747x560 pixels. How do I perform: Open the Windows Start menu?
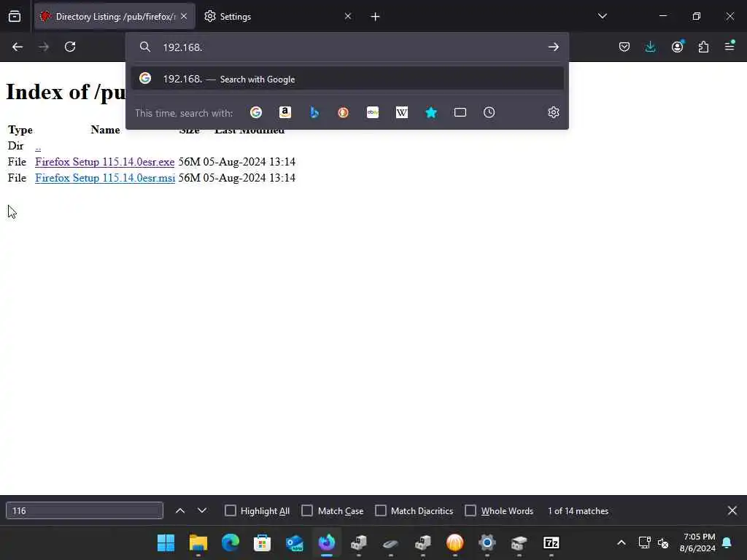[166, 542]
